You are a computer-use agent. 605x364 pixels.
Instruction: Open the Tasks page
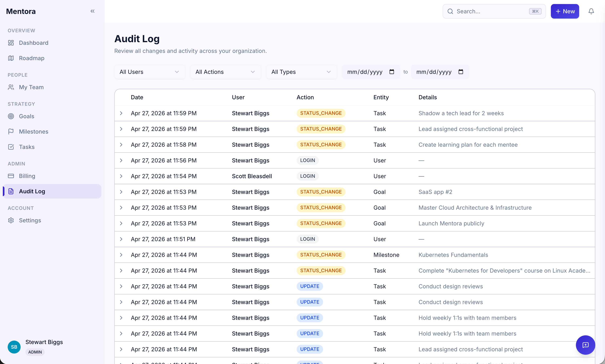[x=52, y=147]
